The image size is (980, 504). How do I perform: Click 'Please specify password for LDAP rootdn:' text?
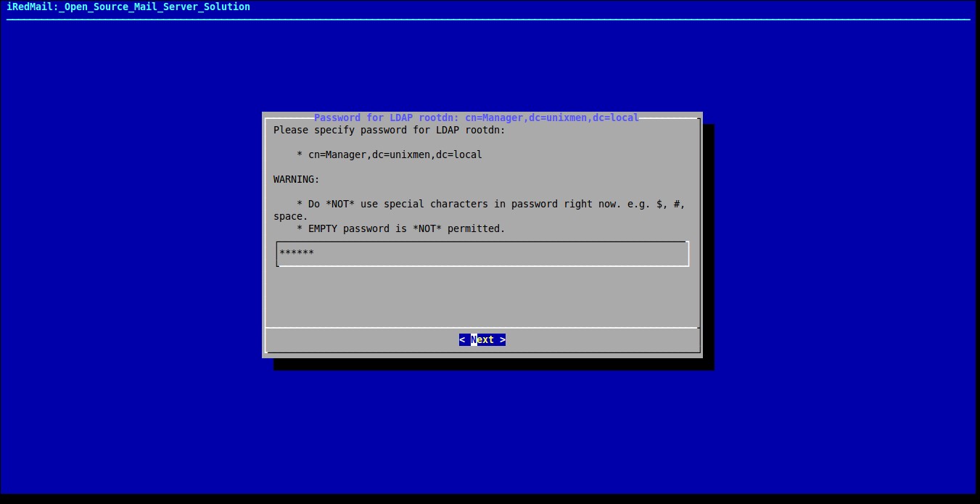tap(390, 130)
